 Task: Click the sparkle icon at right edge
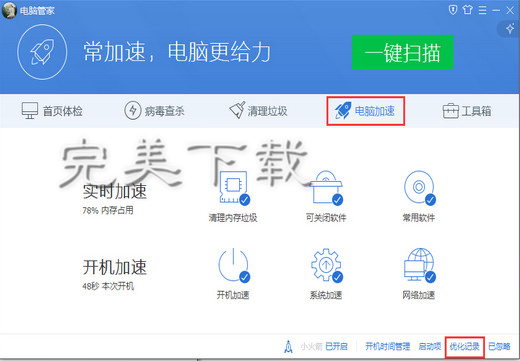pyautogui.click(x=510, y=29)
